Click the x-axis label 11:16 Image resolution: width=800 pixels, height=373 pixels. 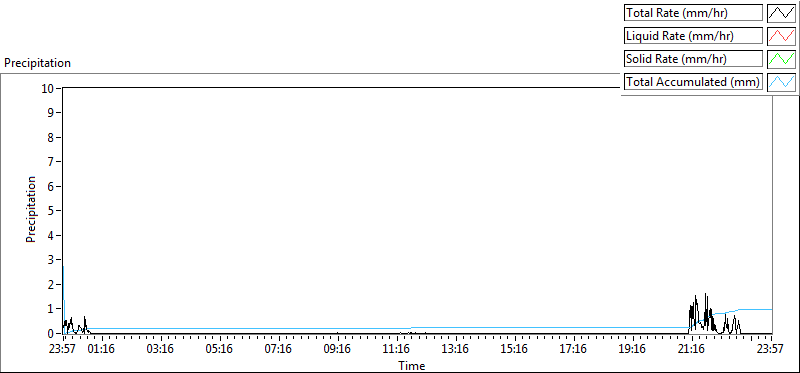click(x=397, y=350)
